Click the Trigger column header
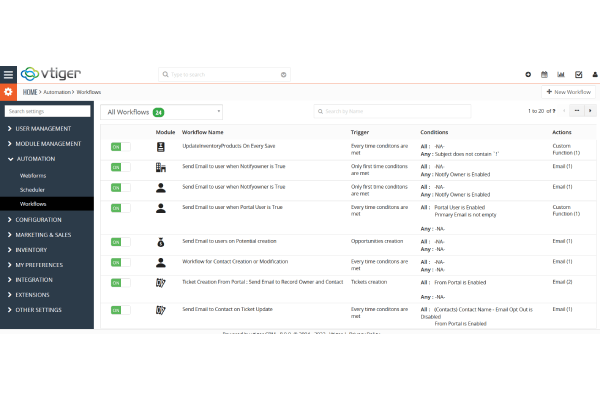The height and width of the screenshot is (400, 600). 360,132
